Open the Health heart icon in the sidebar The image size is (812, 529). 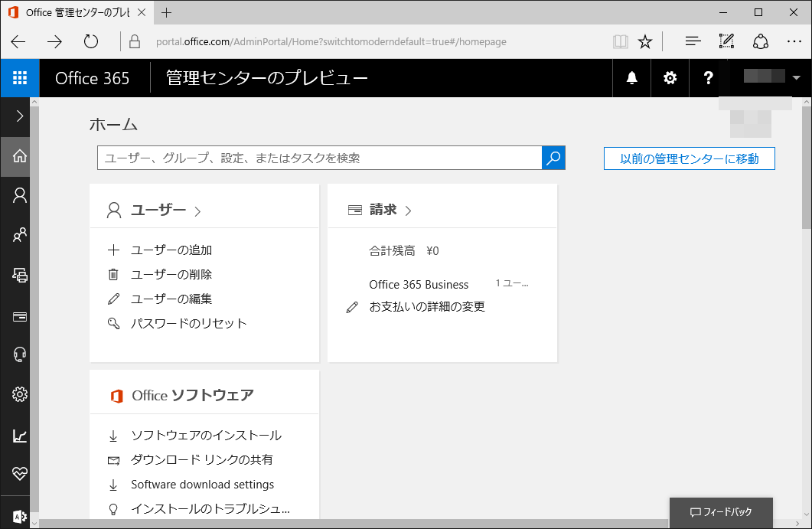[20, 474]
